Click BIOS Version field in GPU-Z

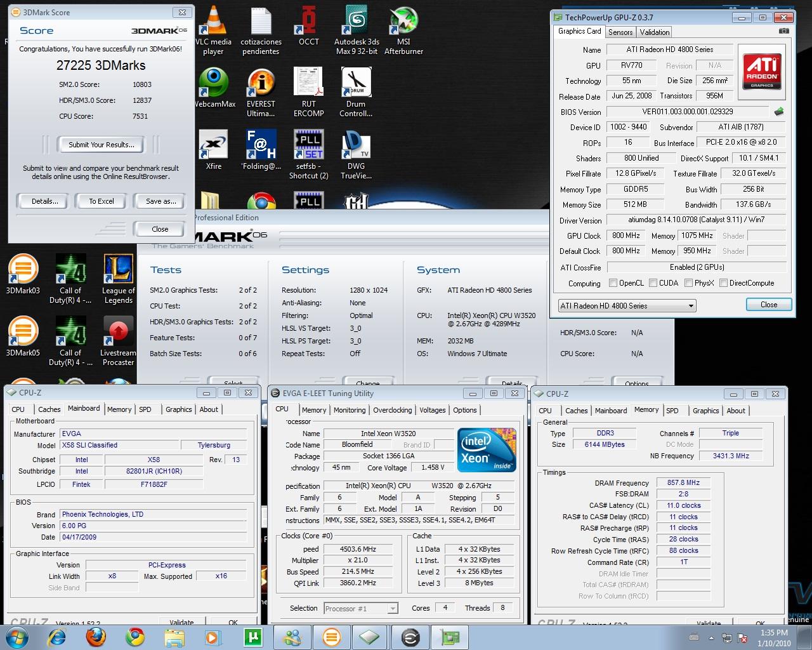click(x=688, y=112)
